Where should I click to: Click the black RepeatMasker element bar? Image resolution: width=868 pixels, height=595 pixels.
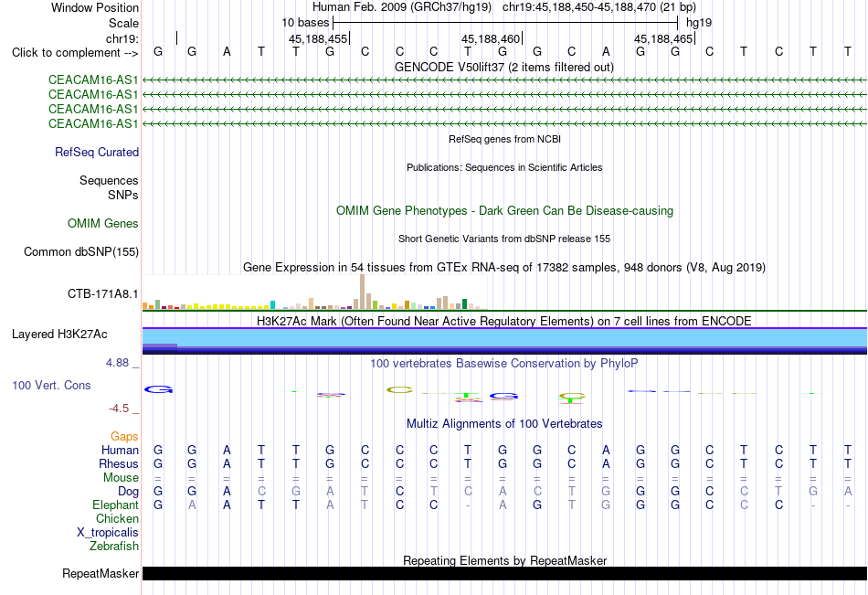(x=504, y=573)
